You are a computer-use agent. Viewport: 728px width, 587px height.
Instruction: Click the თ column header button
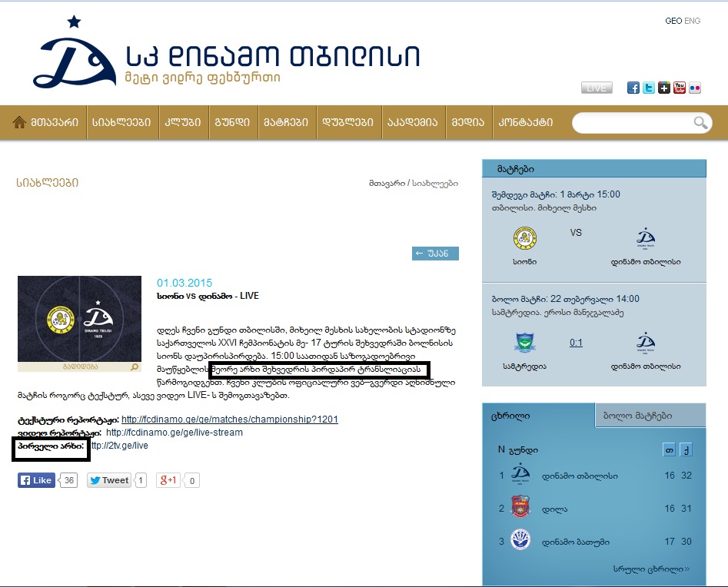669,450
